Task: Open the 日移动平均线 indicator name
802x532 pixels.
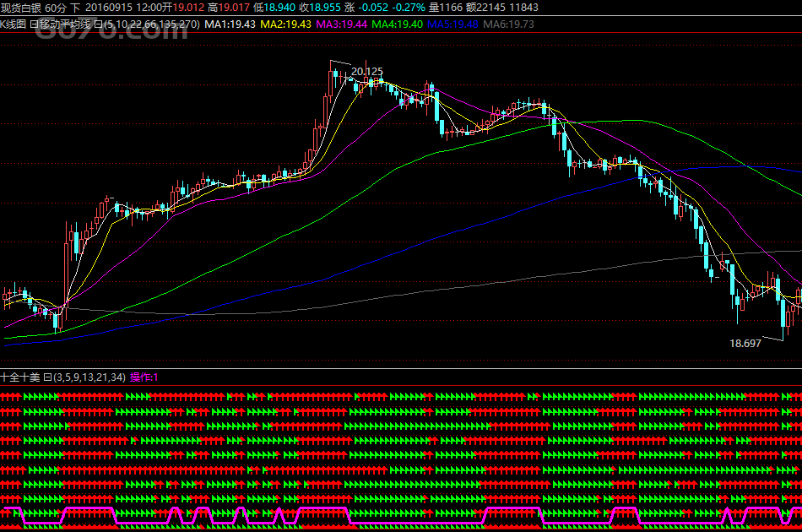Action: 61,24
